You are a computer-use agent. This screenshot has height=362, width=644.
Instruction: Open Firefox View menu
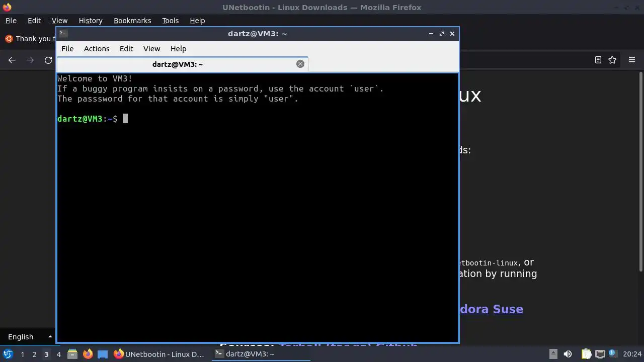tap(59, 21)
